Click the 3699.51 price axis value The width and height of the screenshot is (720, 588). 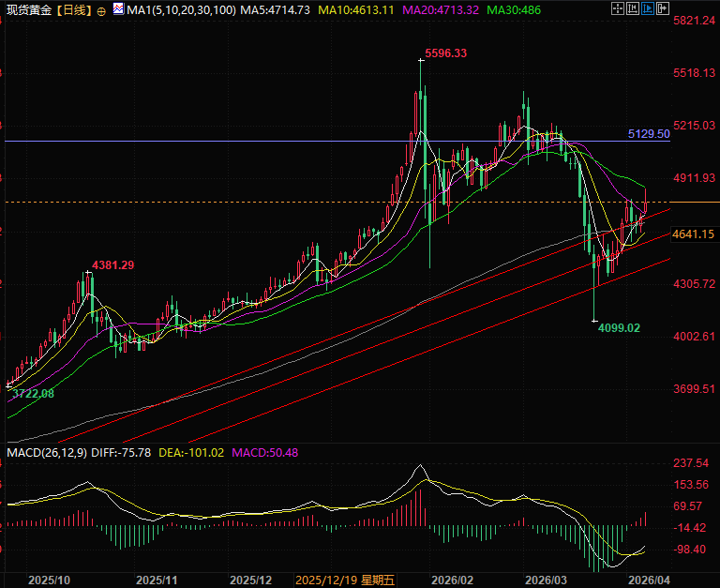[695, 389]
